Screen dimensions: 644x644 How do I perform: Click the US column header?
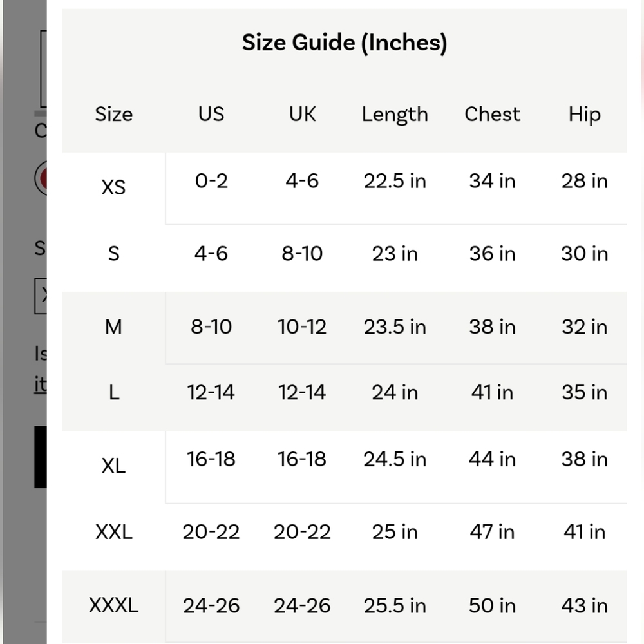coord(211,114)
